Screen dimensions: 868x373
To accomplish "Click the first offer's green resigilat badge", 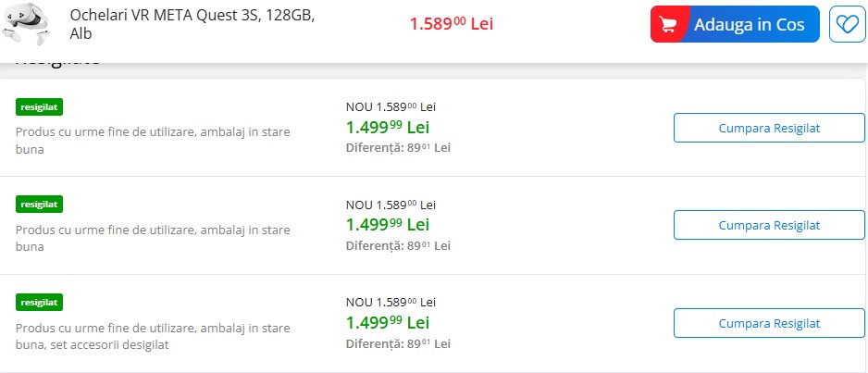I will (x=39, y=106).
